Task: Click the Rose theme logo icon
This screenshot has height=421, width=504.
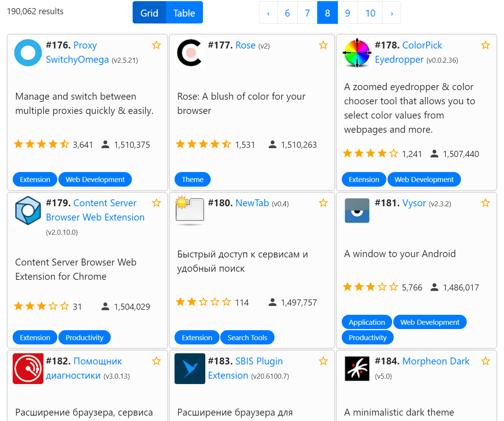Action: click(190, 53)
